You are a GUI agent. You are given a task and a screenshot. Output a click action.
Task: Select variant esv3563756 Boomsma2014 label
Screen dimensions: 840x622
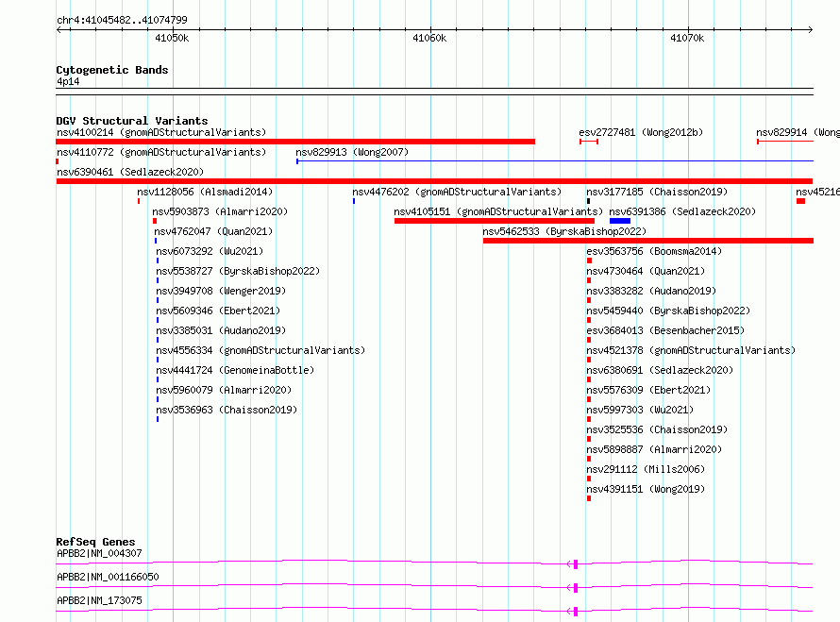[654, 251]
